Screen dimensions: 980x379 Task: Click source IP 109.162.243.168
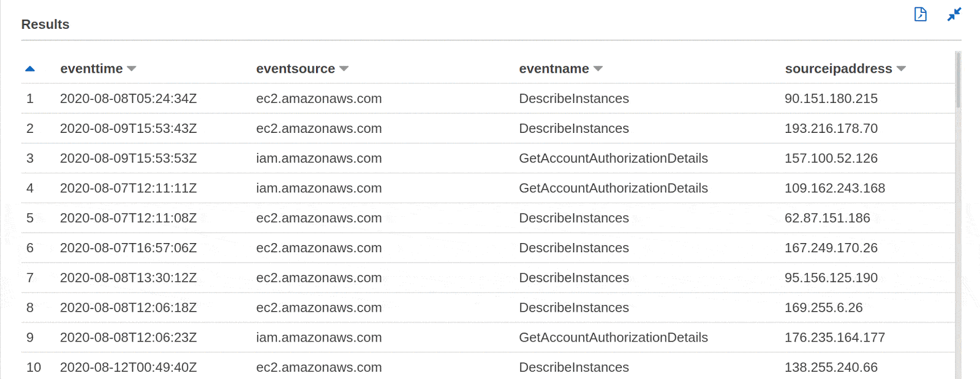point(835,189)
